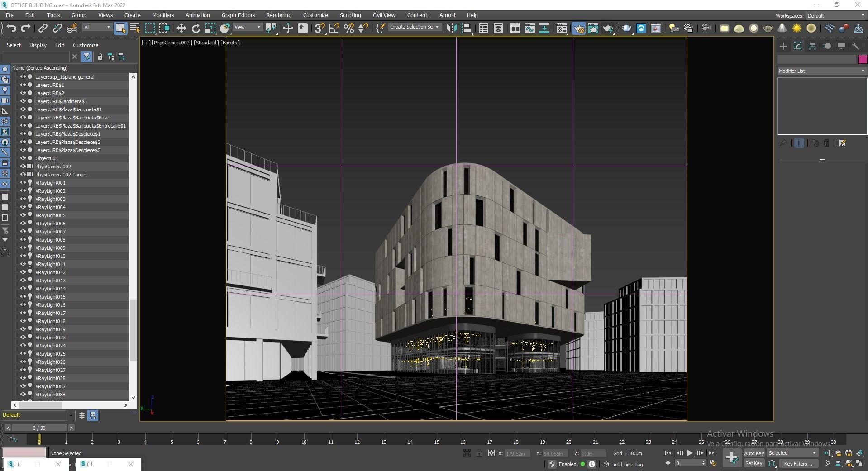This screenshot has height=471, width=868.
Task: Toggle Angle Snap
Action: 334,28
